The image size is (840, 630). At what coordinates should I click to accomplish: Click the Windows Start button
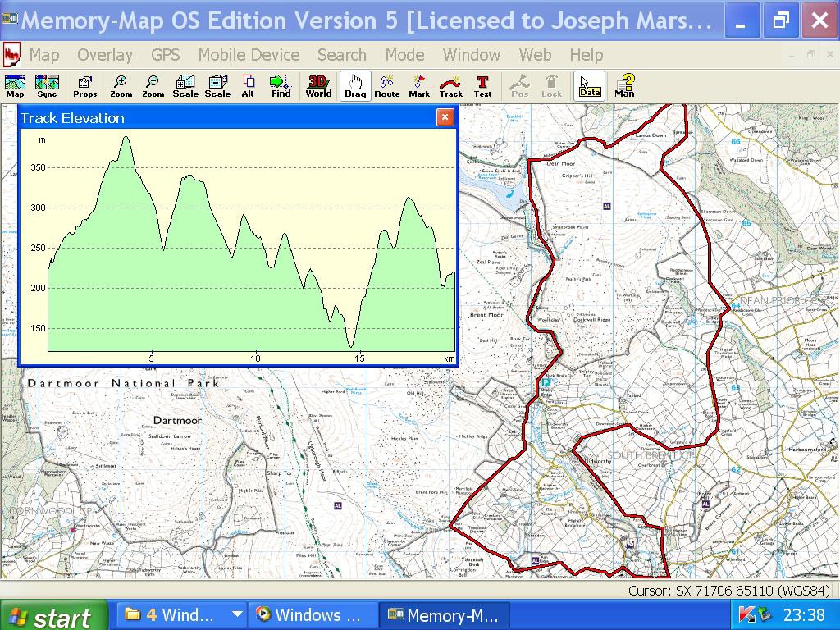pyautogui.click(x=54, y=616)
